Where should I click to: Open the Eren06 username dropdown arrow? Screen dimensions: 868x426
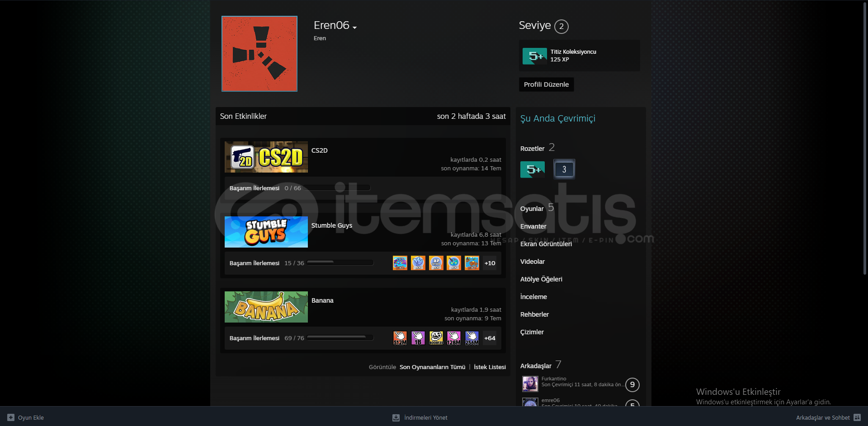(x=355, y=28)
